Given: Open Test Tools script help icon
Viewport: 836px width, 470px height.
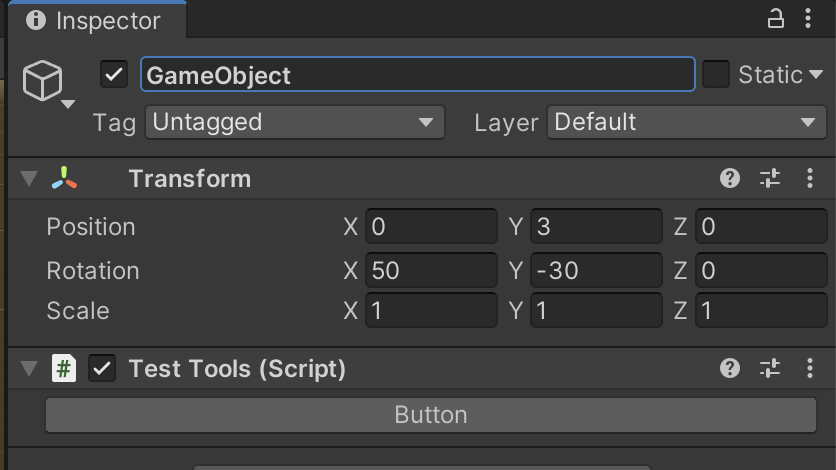Looking at the screenshot, I should point(730,368).
